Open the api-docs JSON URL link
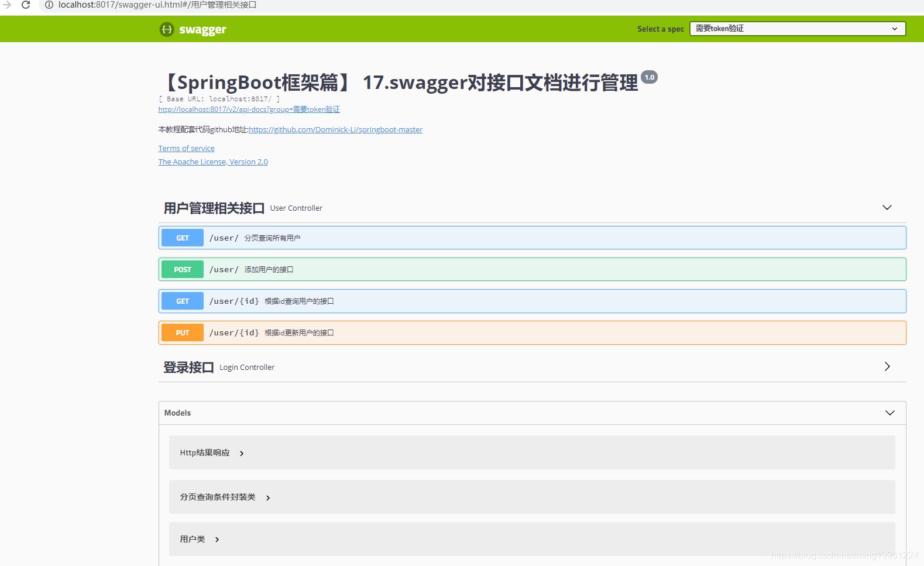The image size is (924, 566). click(x=249, y=109)
